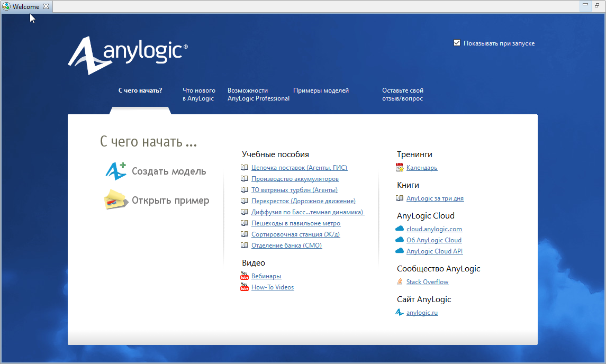606x364 pixels.
Task: Click the Тренинги heading
Action: coord(414,154)
